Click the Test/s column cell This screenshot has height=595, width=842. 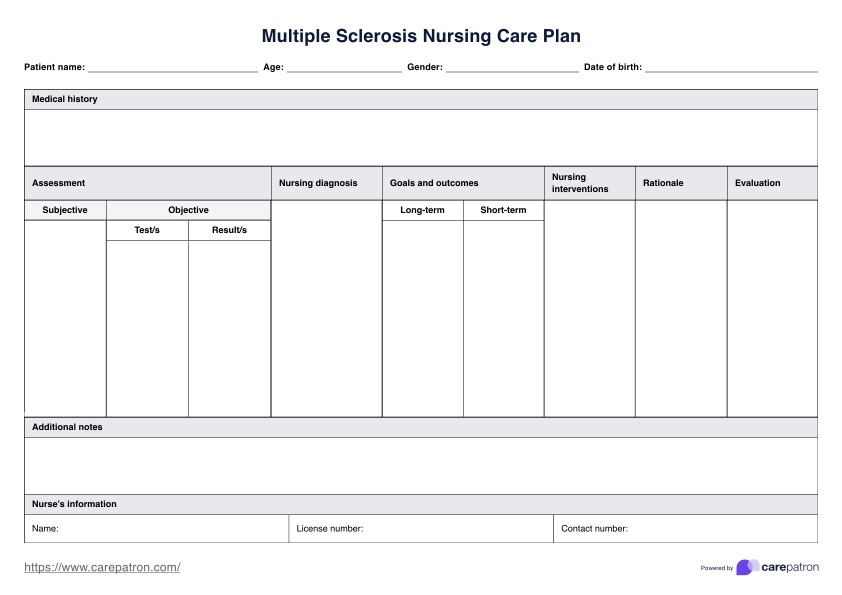click(147, 327)
